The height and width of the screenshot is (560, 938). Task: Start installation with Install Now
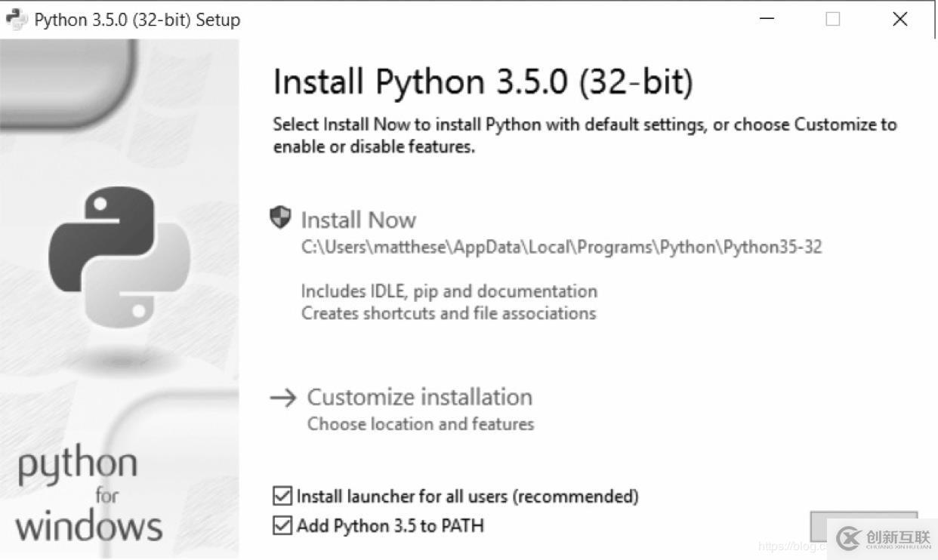point(358,220)
